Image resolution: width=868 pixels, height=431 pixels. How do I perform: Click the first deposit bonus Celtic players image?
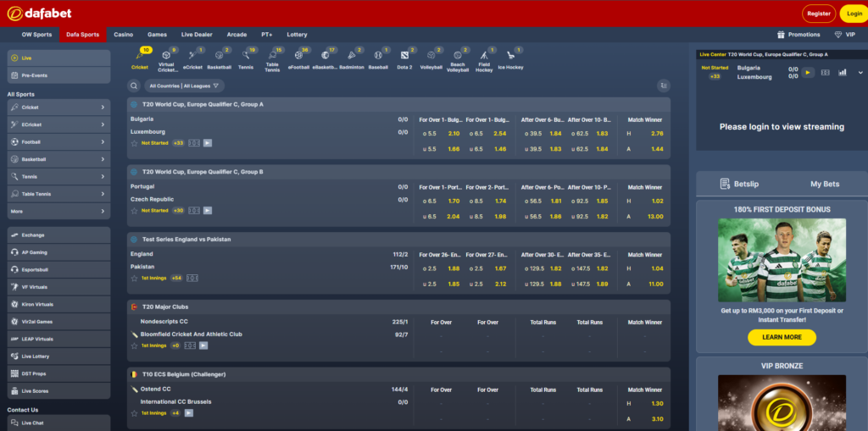pos(782,260)
